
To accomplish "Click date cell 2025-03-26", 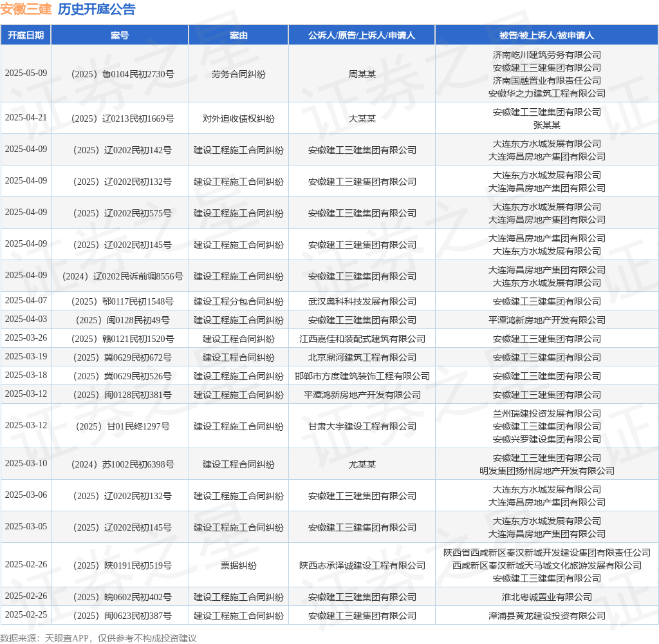I will point(26,337).
